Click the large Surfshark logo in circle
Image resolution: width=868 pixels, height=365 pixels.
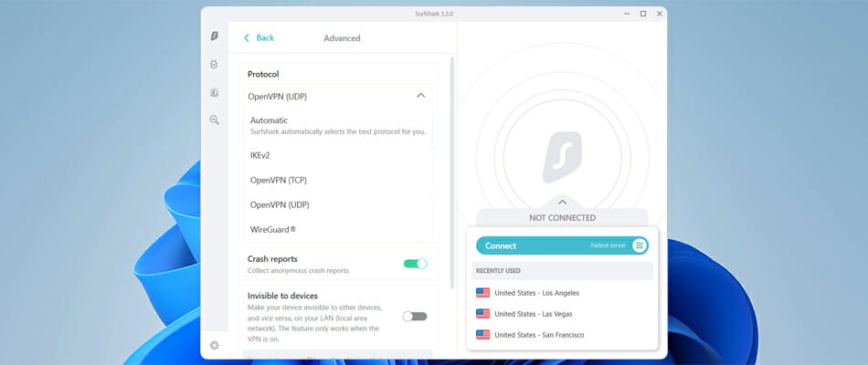pos(562,158)
